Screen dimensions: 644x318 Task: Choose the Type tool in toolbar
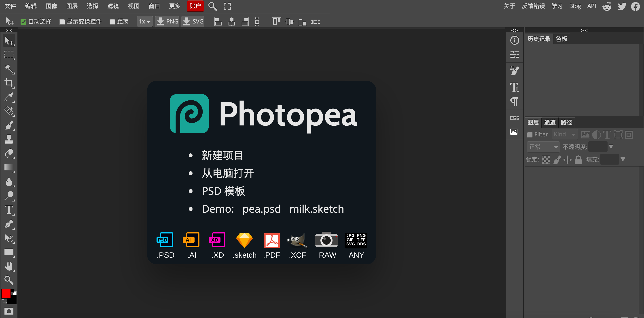9,210
